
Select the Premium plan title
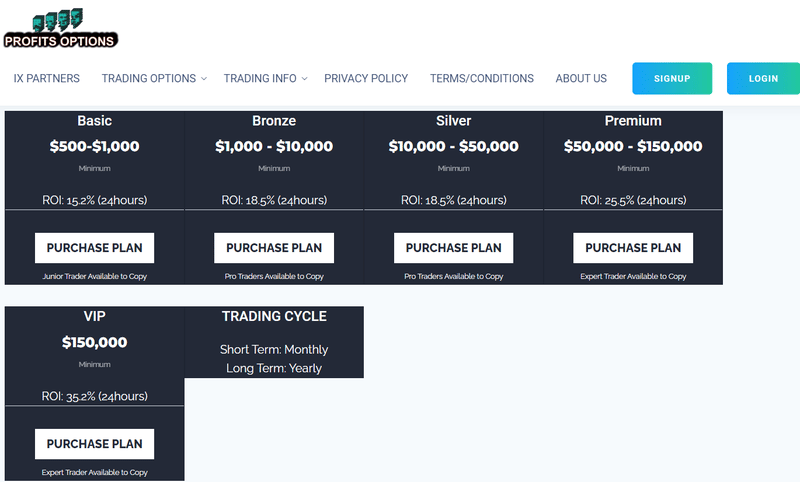coord(633,121)
